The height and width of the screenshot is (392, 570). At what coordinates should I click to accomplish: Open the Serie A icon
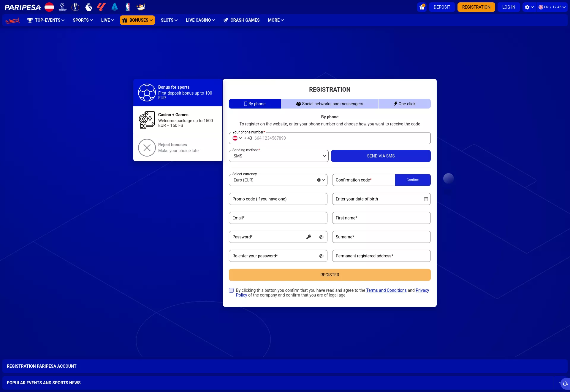[x=115, y=7]
